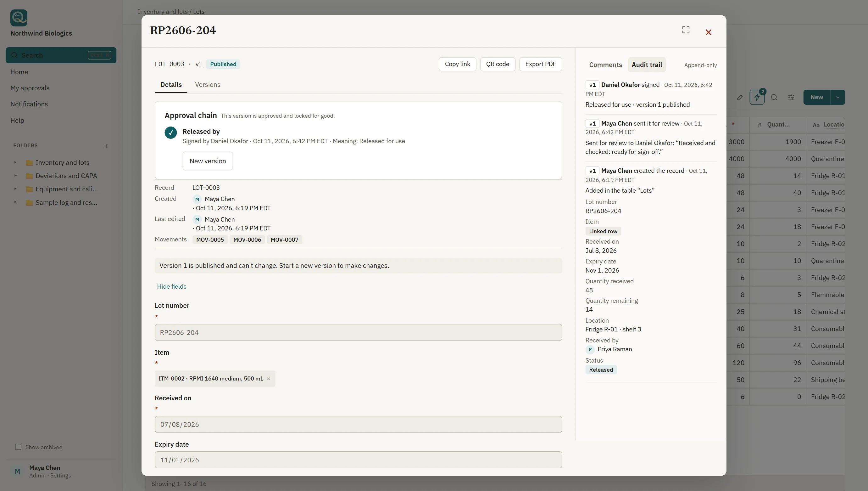Click the Inventory and lots folder icon
868x491 pixels.
coord(29,162)
